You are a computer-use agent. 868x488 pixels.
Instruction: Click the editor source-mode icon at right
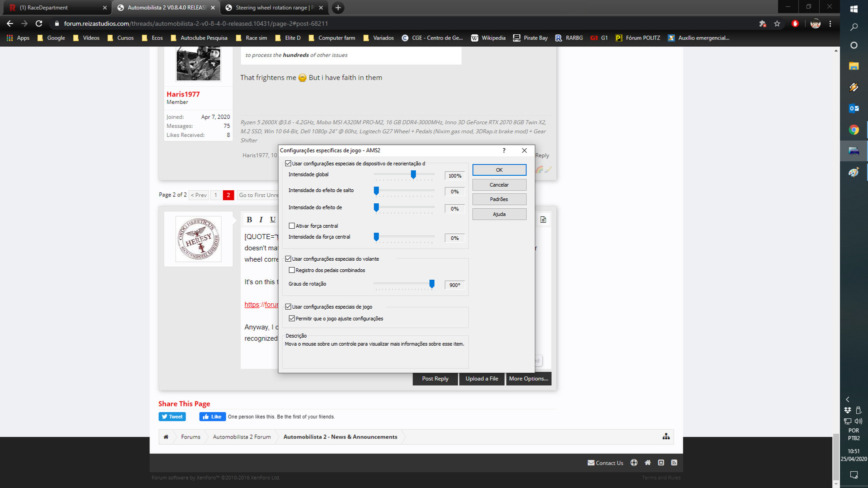point(543,220)
